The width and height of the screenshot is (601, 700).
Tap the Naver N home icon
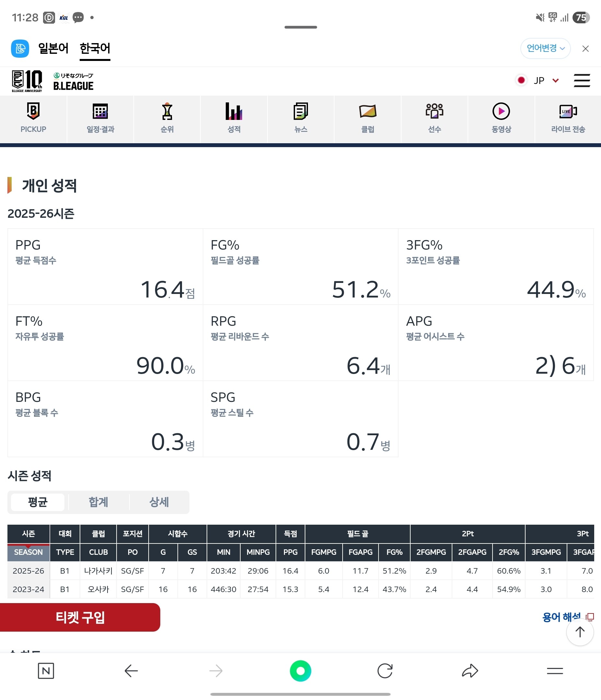46,671
